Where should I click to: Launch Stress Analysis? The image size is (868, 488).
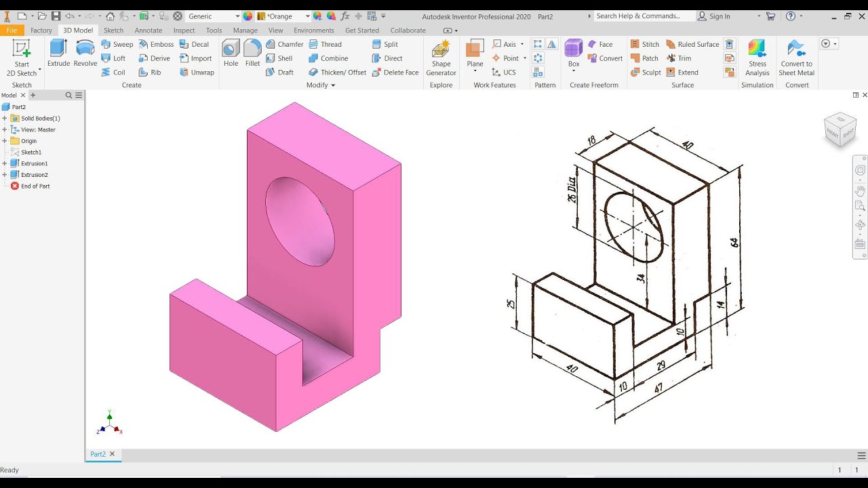757,58
